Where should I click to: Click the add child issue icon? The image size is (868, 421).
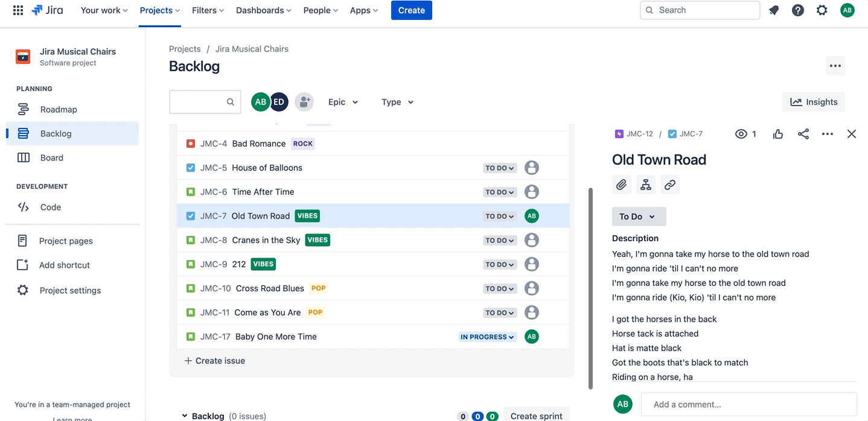646,185
